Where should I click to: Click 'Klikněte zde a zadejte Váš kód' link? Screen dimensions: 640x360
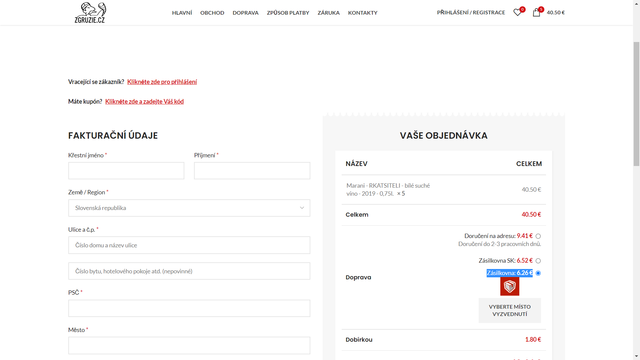pyautogui.click(x=144, y=101)
